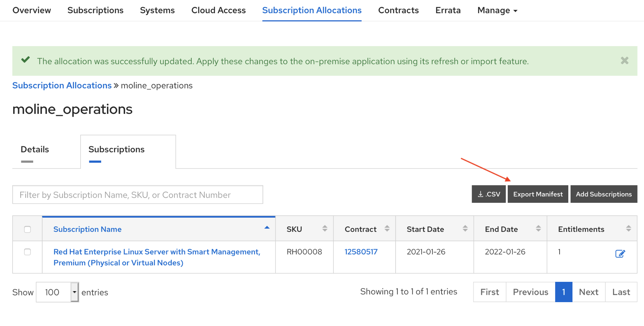Focus the subscription filter text field
This screenshot has width=644, height=326.
click(x=138, y=195)
